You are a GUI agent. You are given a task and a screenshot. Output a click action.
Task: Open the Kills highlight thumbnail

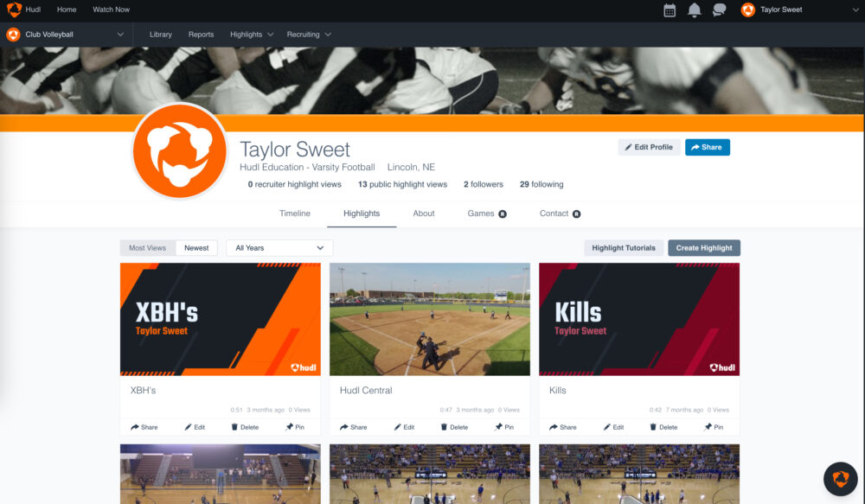[638, 319]
